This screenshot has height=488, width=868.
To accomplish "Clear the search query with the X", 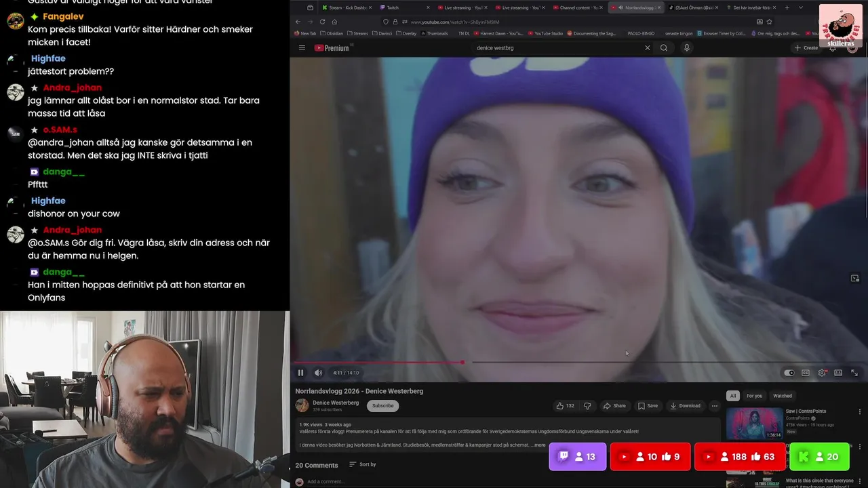I will (647, 48).
